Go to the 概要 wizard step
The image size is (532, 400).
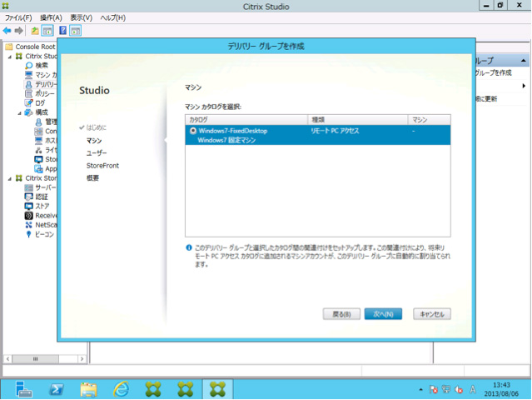(x=92, y=178)
